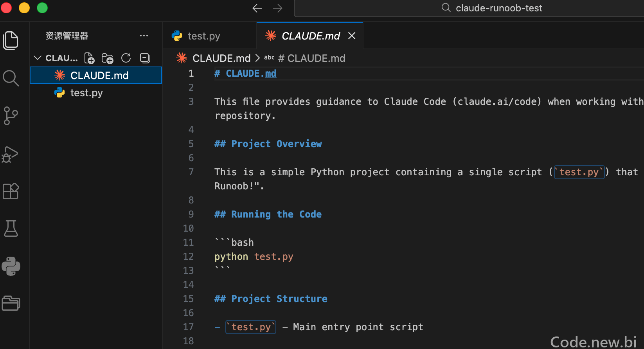Create a new folder in explorer
The height and width of the screenshot is (349, 644).
coord(108,58)
